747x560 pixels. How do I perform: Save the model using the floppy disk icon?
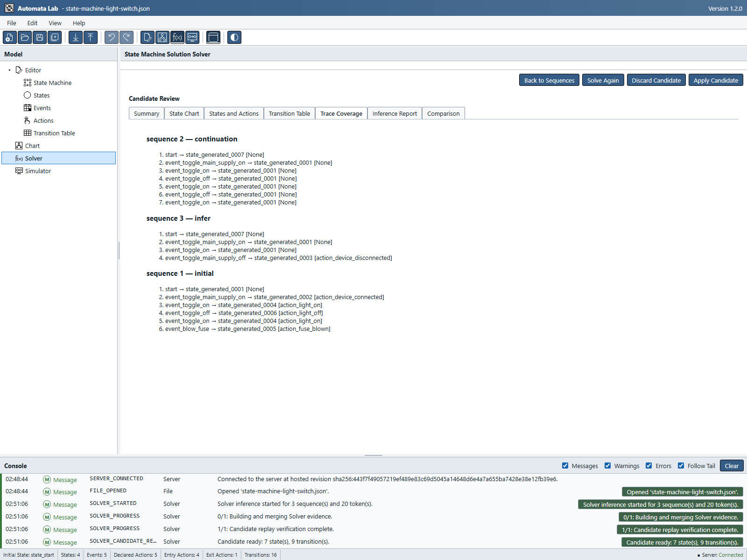(40, 37)
